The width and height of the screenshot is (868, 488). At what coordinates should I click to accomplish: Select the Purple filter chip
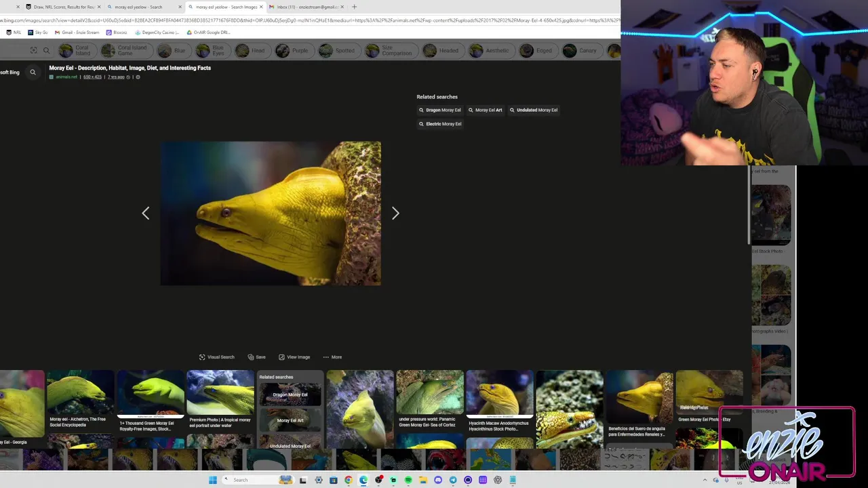(x=293, y=51)
